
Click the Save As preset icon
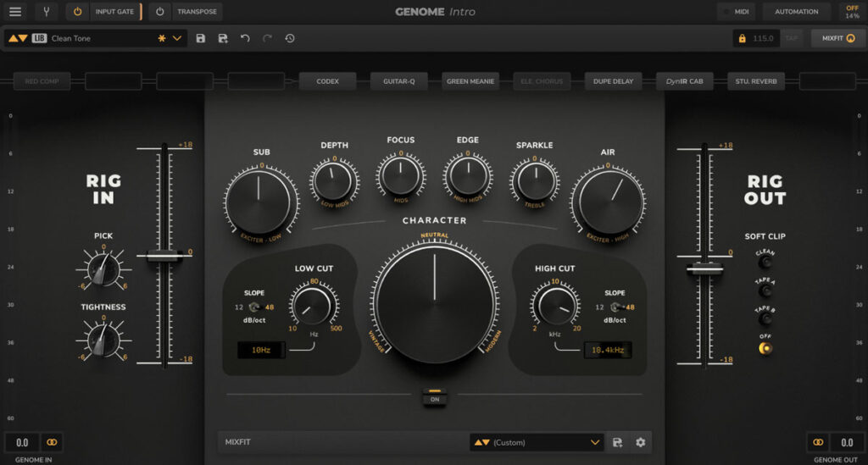pyautogui.click(x=223, y=38)
